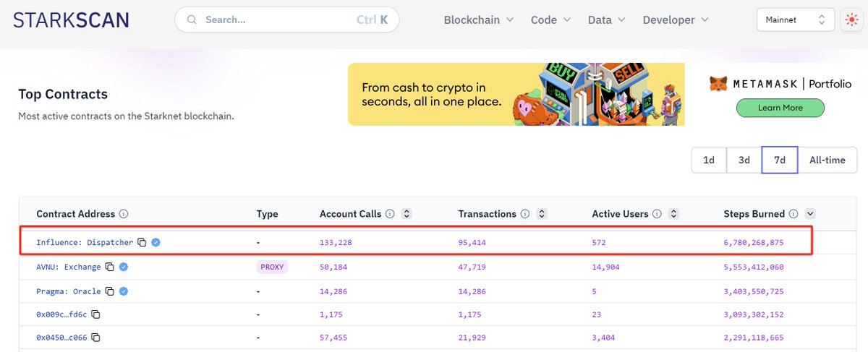Screen dimensions: 868x352
Task: Show info icon for Active Users
Action: click(x=657, y=214)
